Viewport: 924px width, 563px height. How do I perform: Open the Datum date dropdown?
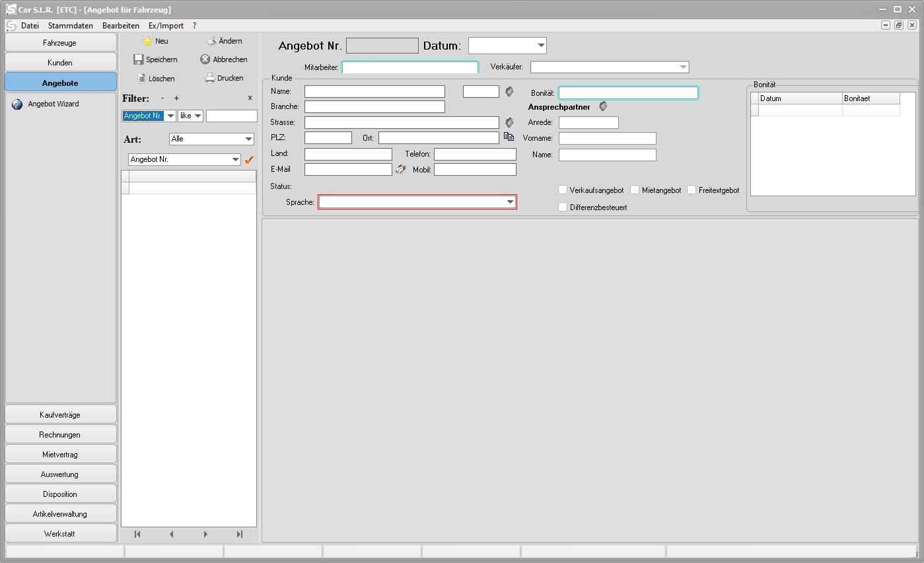541,46
